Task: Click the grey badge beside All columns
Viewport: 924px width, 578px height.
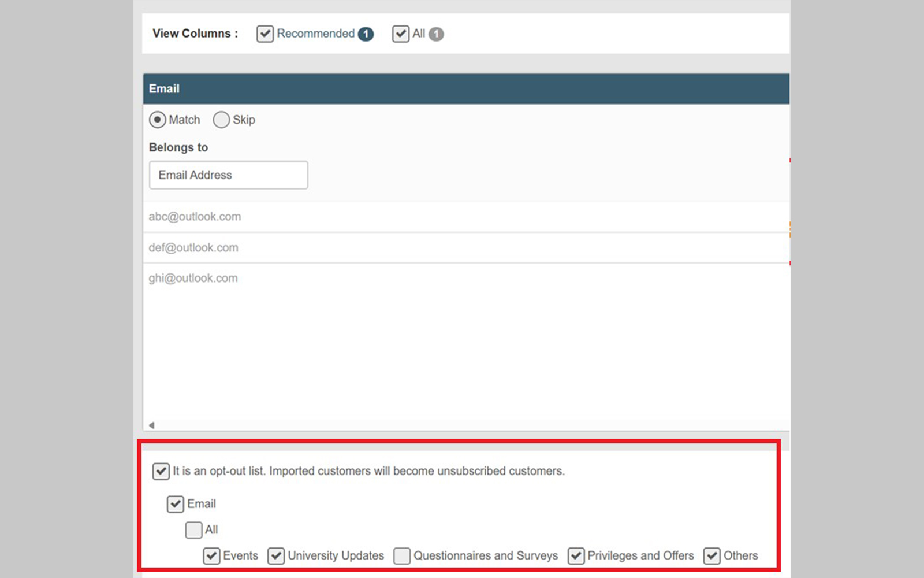Action: point(436,34)
